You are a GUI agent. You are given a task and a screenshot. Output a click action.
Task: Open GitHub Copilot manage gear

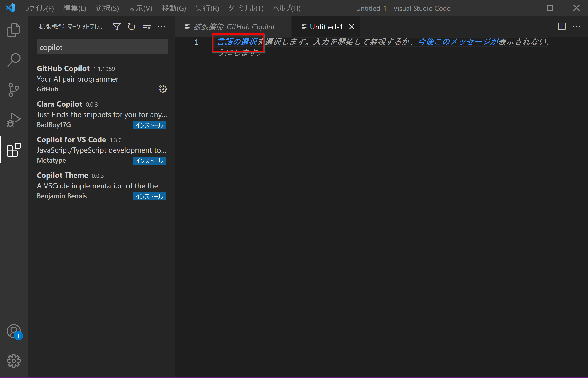tap(162, 89)
